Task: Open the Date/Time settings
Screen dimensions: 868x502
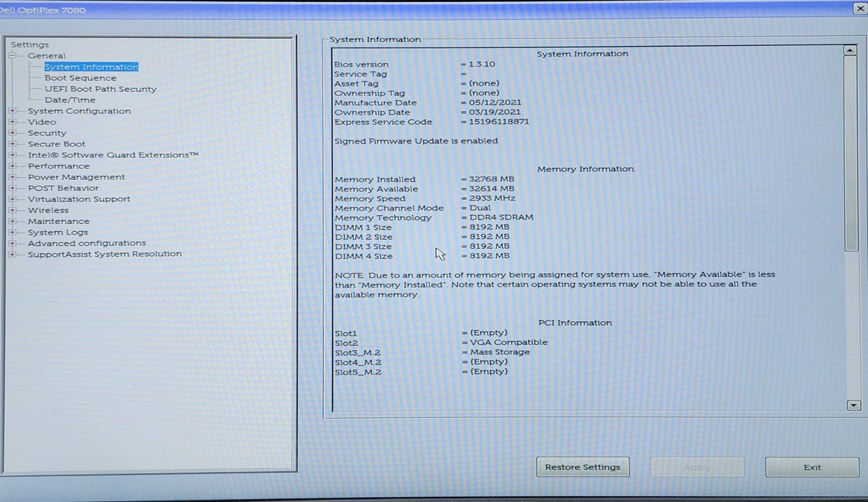Action: [x=70, y=100]
